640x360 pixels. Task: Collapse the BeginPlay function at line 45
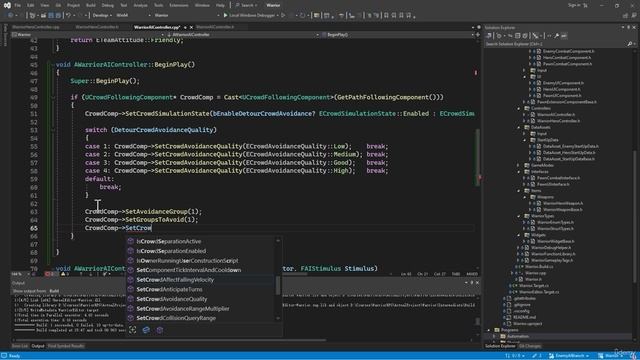tap(53, 65)
